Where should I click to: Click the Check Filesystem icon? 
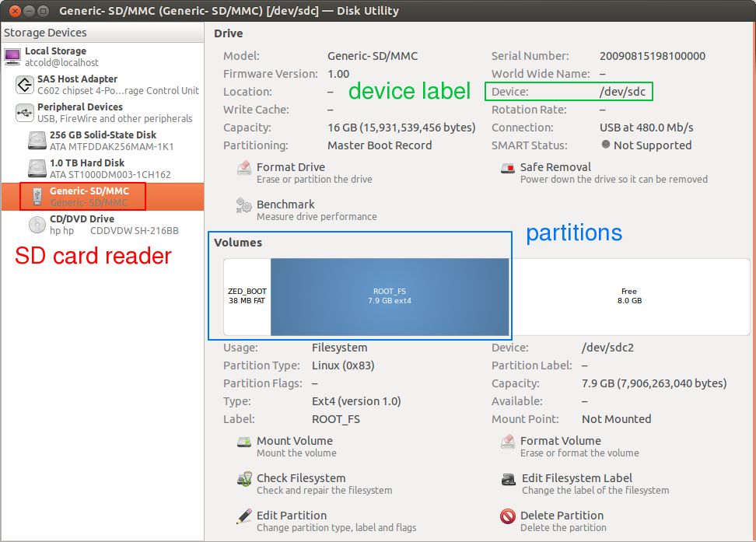[243, 479]
